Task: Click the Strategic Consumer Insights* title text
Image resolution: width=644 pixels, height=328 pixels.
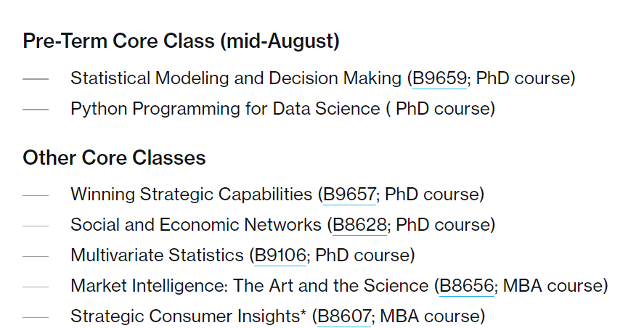Action: 189,316
